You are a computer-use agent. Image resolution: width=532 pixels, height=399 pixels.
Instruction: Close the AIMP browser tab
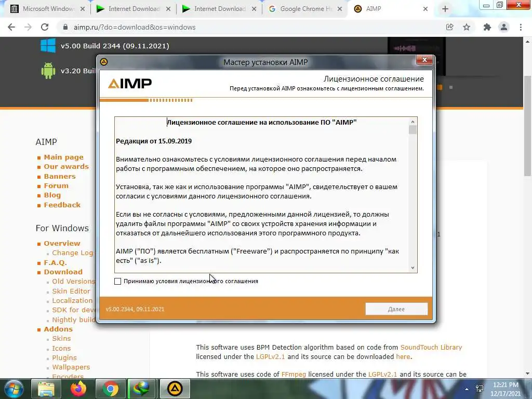tap(425, 9)
